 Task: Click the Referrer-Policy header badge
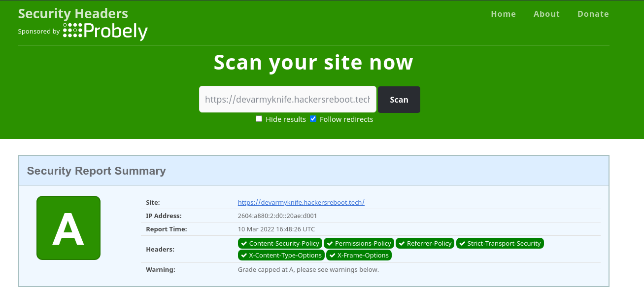tap(425, 243)
